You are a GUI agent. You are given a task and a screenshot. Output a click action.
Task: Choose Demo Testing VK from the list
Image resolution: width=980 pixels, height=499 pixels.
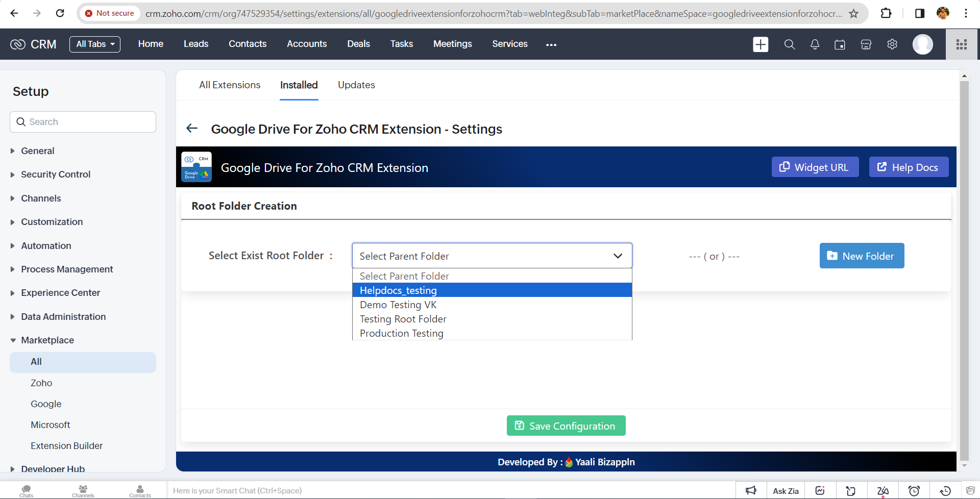point(398,305)
